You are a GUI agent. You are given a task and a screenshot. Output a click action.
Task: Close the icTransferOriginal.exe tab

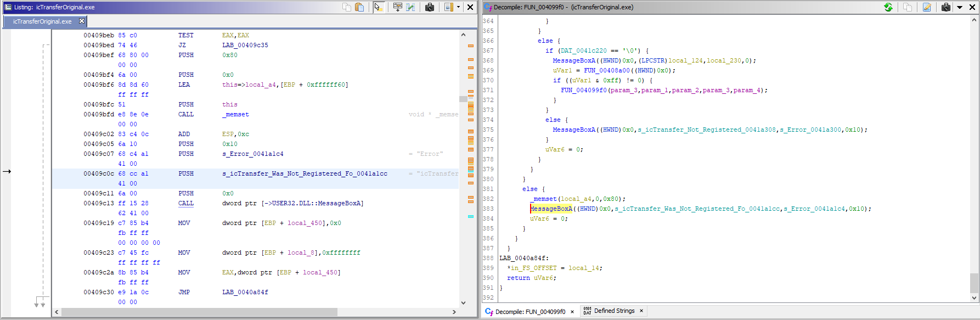click(82, 21)
